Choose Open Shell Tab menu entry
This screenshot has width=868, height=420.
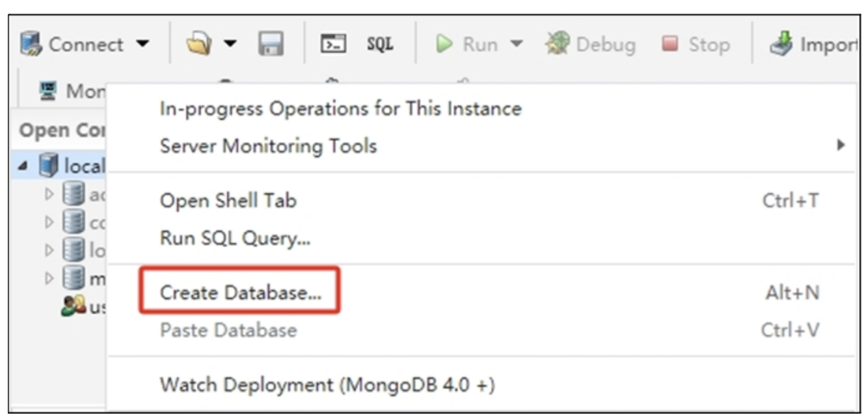click(x=481, y=201)
